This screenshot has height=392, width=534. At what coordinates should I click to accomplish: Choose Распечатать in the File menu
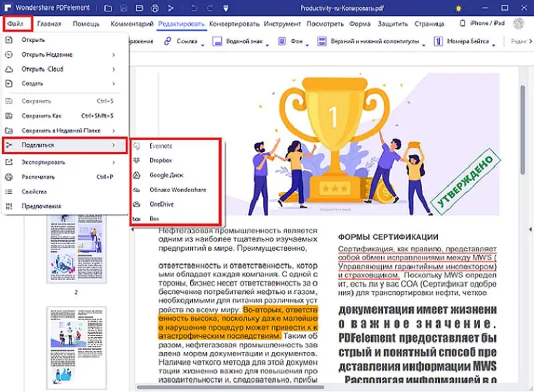click(65, 177)
